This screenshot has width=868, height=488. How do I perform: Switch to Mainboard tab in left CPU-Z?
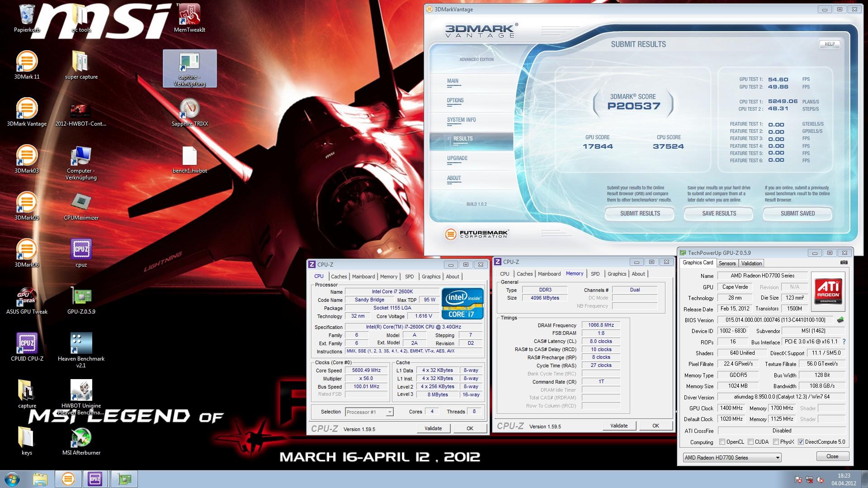pyautogui.click(x=363, y=277)
